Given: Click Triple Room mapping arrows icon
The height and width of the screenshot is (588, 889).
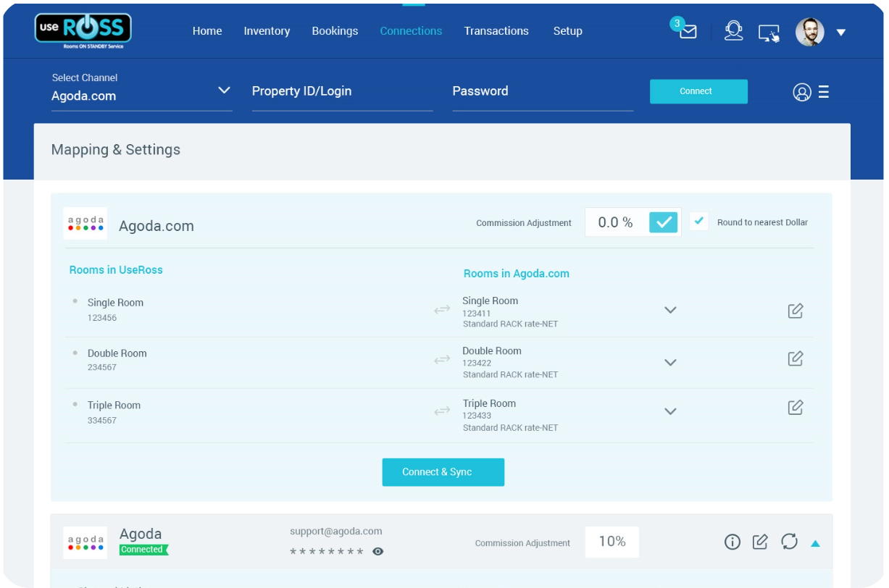Looking at the screenshot, I should (442, 411).
